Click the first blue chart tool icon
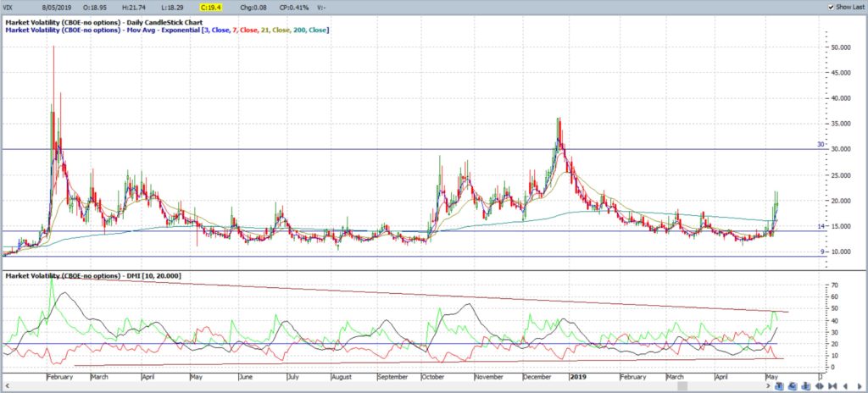868x393 pixels. point(780,386)
